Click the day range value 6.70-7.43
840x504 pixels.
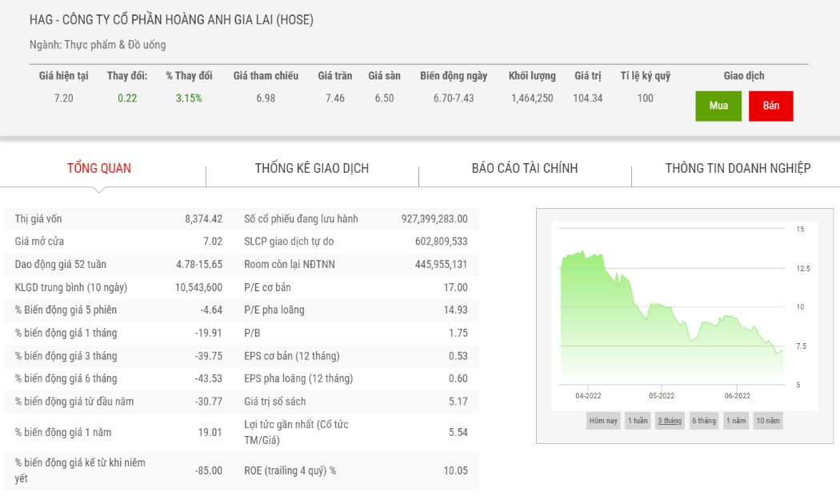click(454, 98)
